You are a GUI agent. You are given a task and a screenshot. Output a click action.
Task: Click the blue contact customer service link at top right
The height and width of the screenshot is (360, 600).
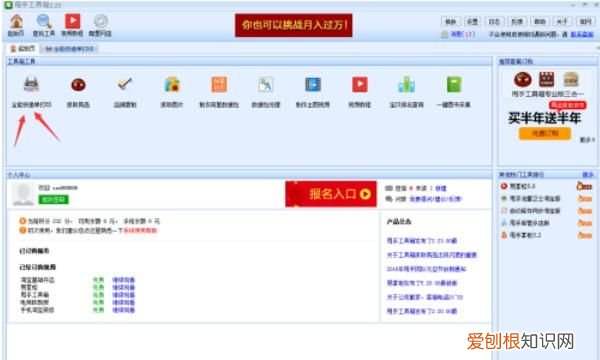[x=582, y=34]
